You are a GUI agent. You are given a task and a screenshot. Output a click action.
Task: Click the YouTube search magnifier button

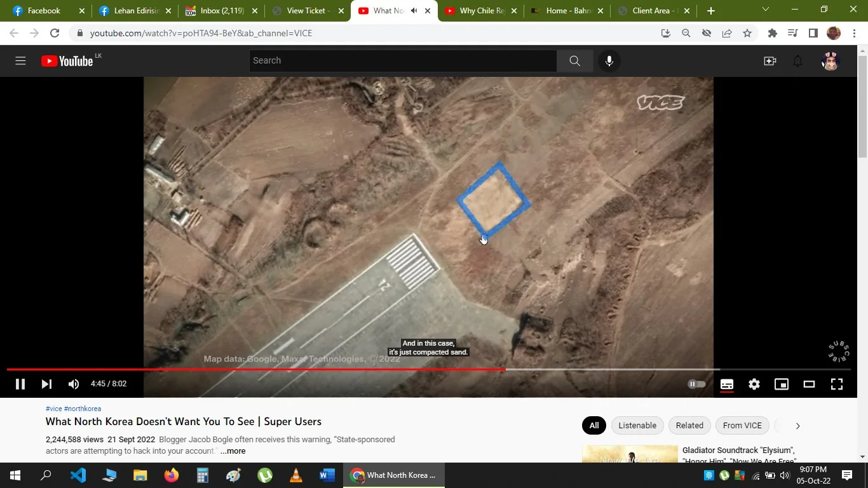[x=574, y=61]
